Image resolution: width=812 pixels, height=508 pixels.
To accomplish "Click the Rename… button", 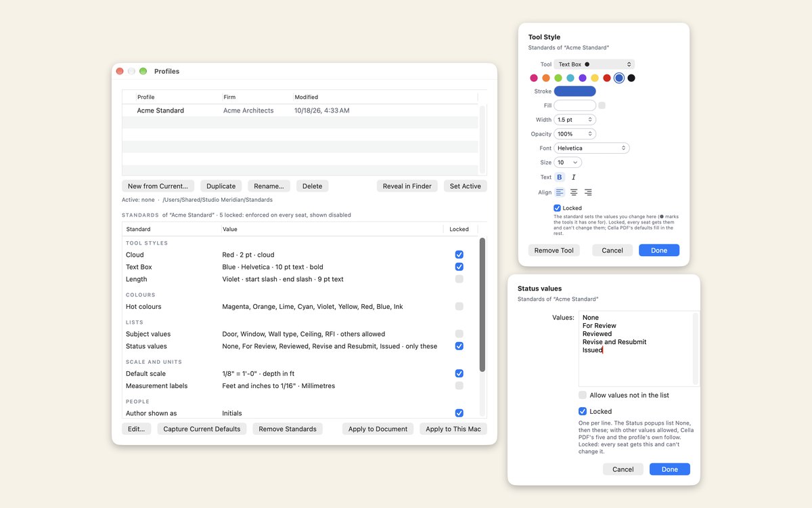I will [x=269, y=186].
